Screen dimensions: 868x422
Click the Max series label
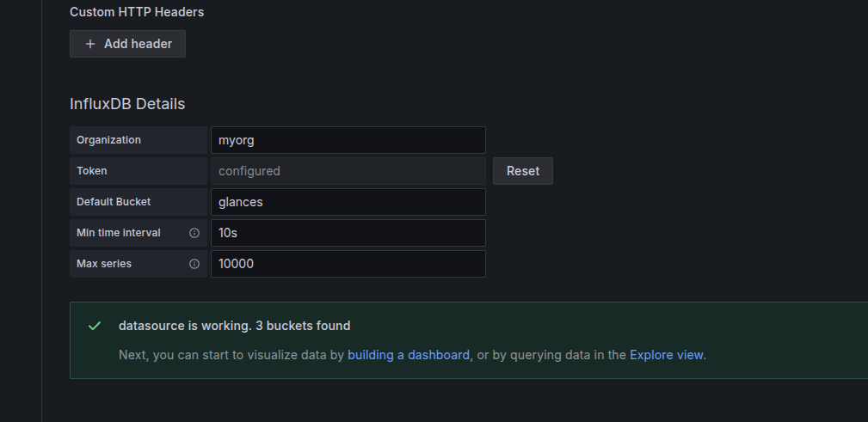point(104,264)
